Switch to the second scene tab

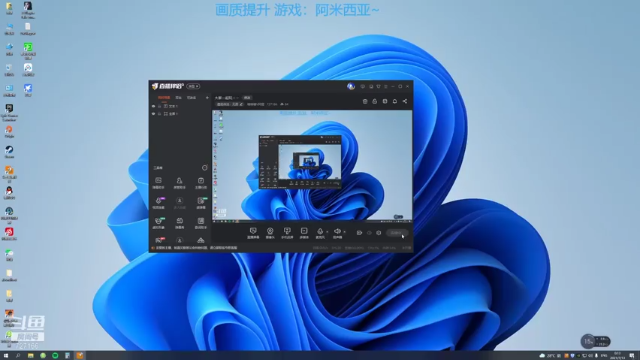pos(178,98)
